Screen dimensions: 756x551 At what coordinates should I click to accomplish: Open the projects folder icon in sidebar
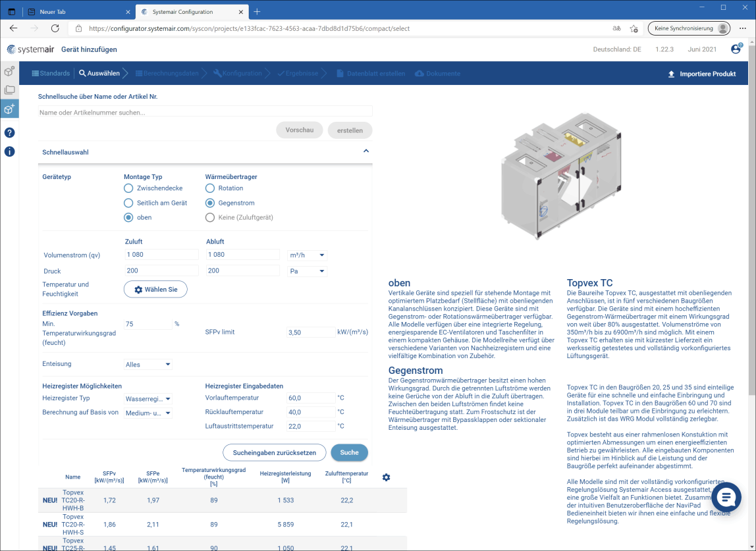(9, 90)
